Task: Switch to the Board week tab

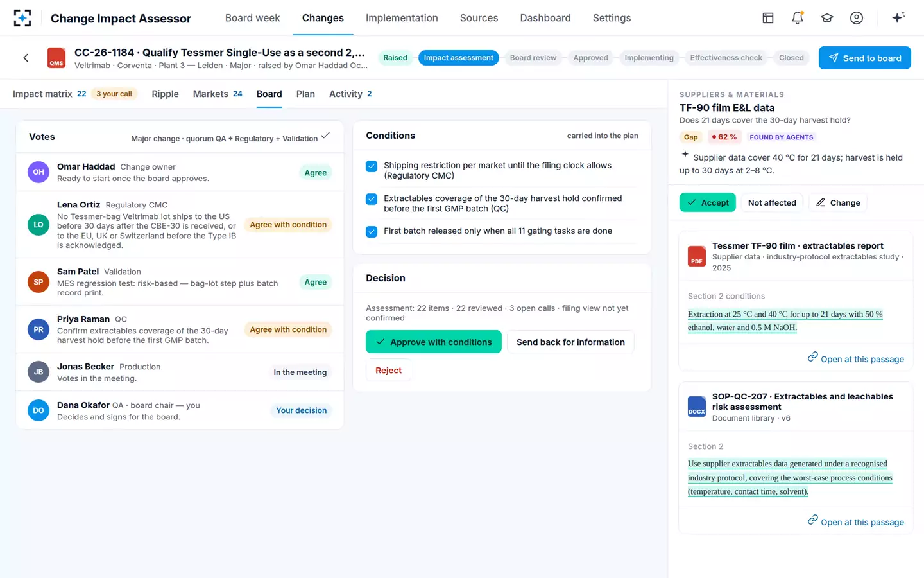Action: tap(252, 18)
